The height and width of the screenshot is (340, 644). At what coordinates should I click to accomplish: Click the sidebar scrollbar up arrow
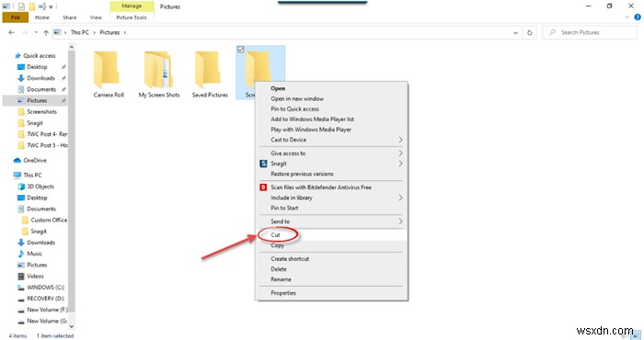pos(72,47)
